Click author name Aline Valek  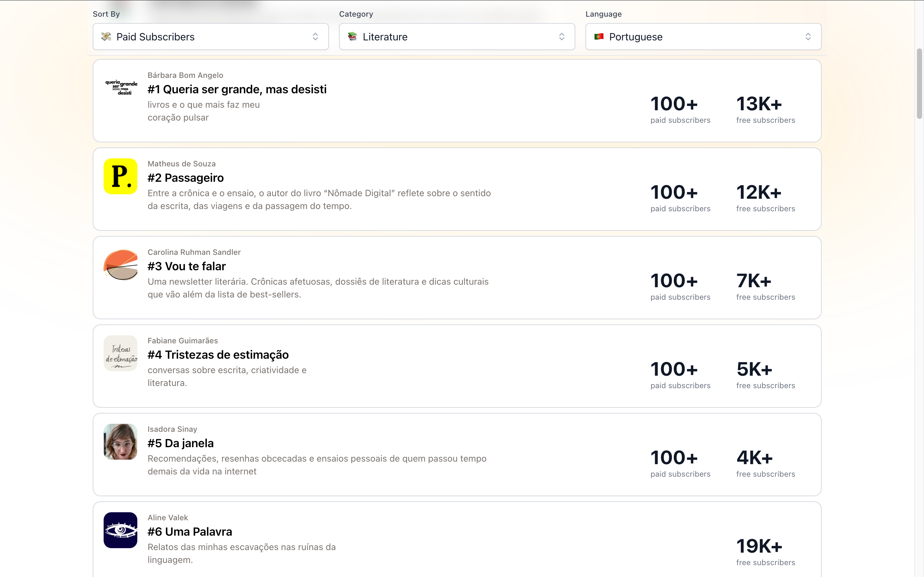[x=167, y=517]
